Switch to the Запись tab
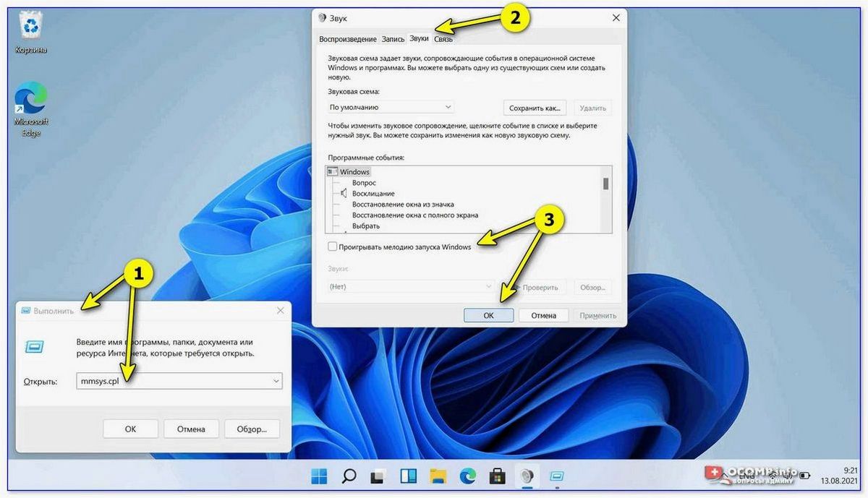The width and height of the screenshot is (868, 498). [x=393, y=39]
